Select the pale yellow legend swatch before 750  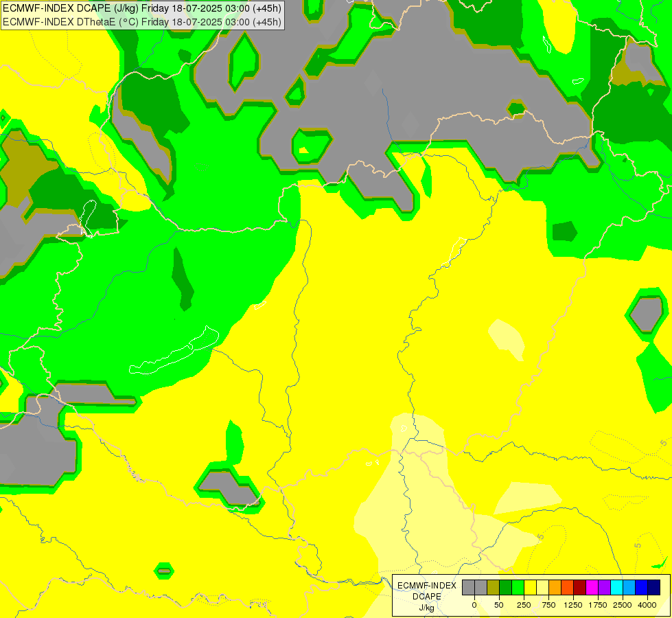click(x=542, y=587)
